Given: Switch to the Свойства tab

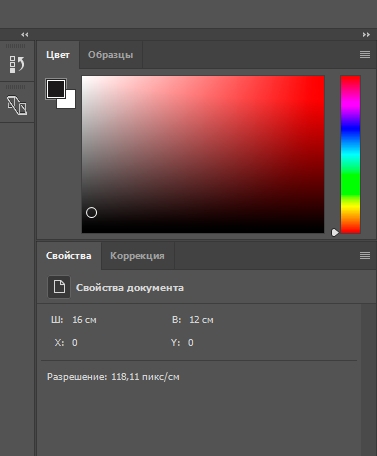Looking at the screenshot, I should pos(69,256).
